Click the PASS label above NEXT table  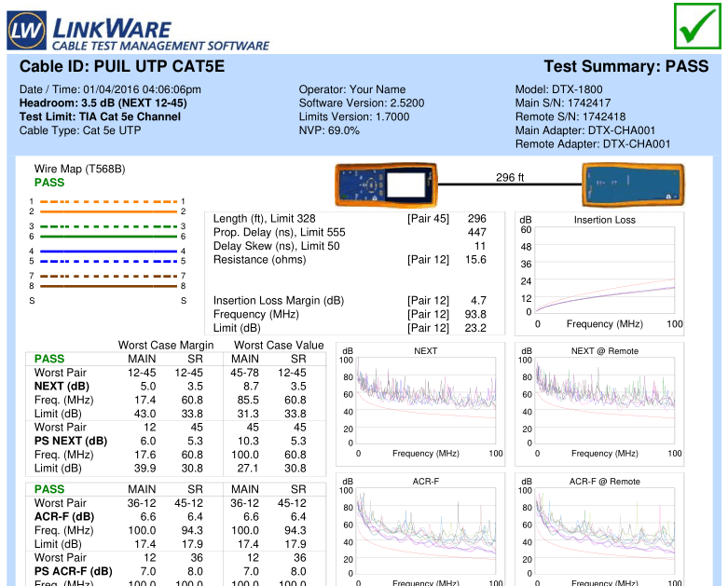(x=49, y=359)
